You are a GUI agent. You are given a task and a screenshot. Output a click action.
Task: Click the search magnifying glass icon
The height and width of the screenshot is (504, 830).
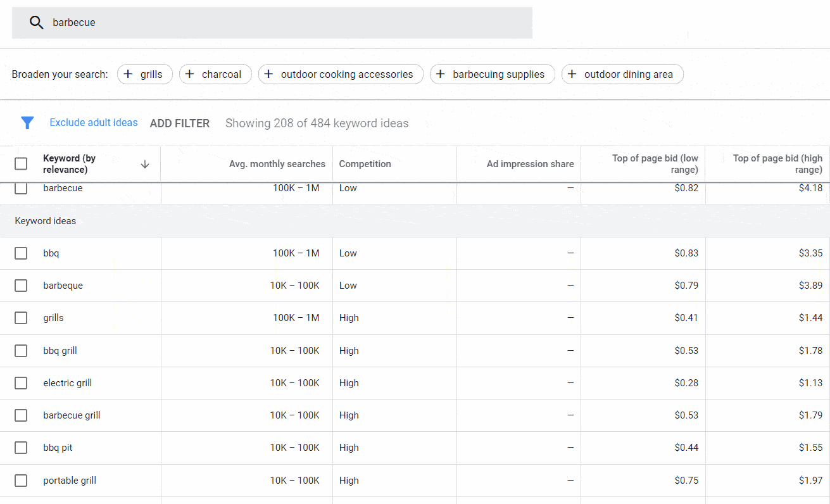[36, 22]
